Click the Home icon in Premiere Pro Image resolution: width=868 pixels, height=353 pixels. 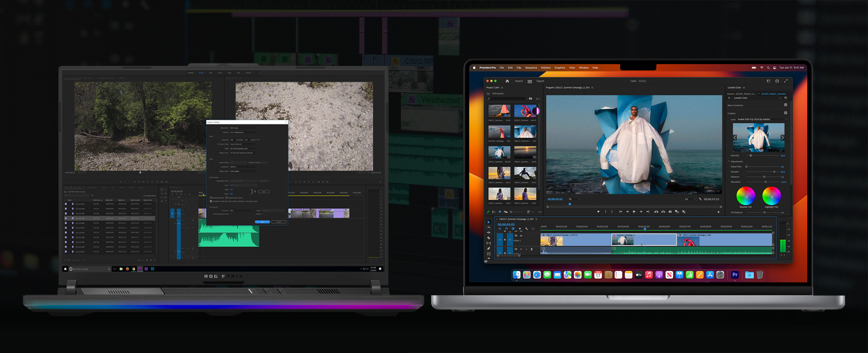coord(507,81)
